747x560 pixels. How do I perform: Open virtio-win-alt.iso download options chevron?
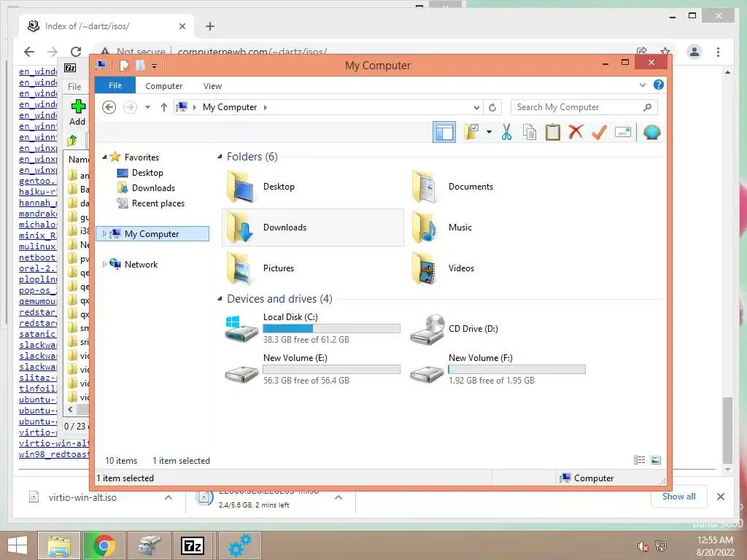coord(169,497)
